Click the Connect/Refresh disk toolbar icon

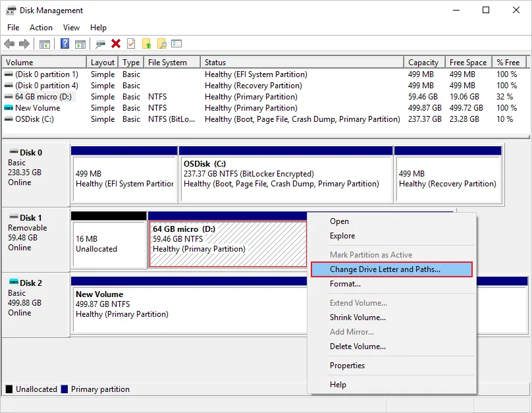point(100,44)
